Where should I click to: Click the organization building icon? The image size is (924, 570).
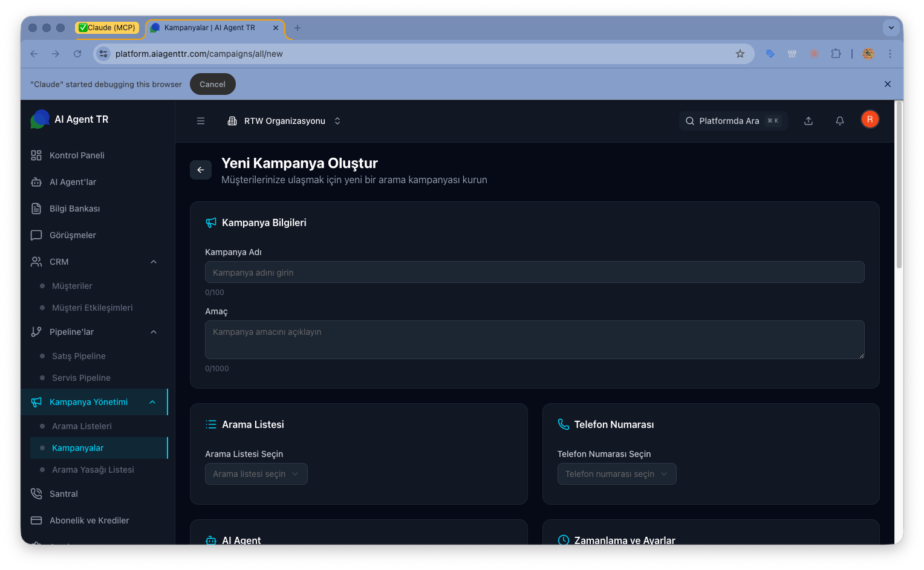tap(232, 121)
